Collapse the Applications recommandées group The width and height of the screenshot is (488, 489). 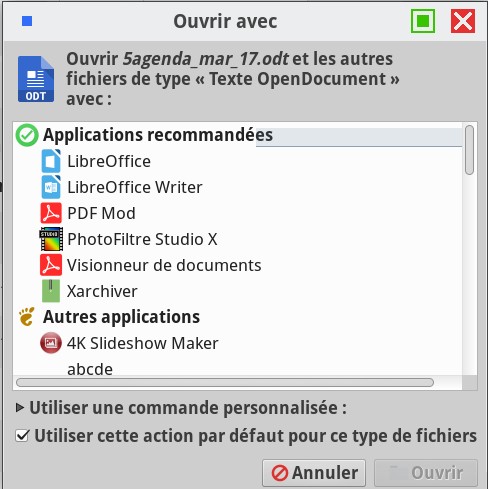(158, 135)
